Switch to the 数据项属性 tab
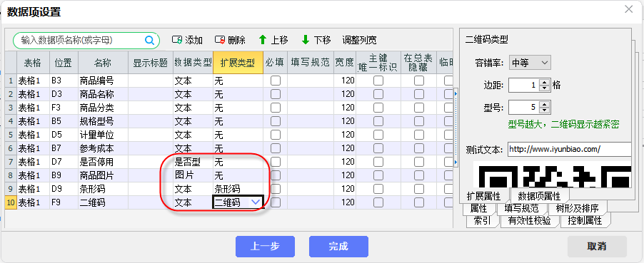 (539, 195)
